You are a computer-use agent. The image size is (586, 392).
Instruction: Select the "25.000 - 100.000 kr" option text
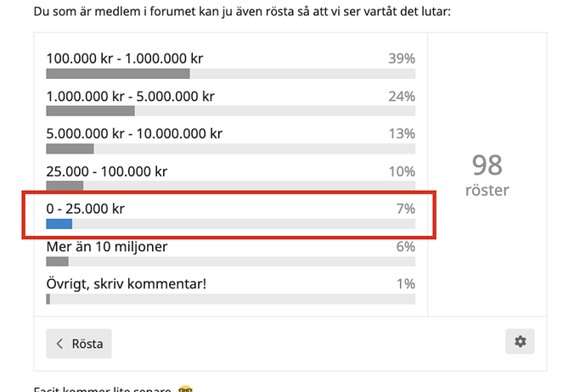(x=107, y=171)
